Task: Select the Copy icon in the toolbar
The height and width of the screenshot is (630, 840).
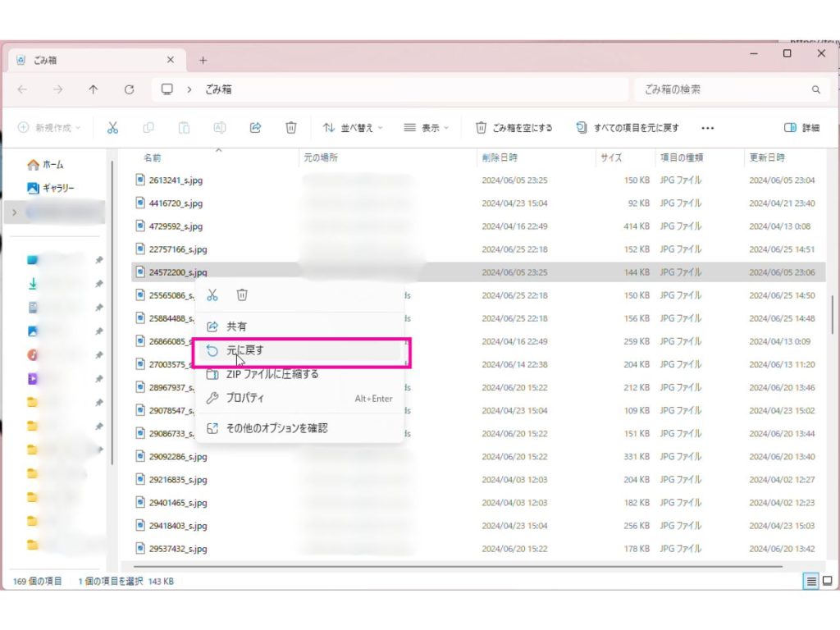Action: coord(148,127)
